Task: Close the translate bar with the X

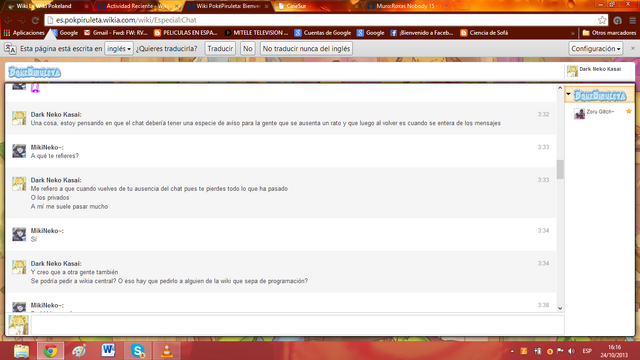Action: coord(633,48)
